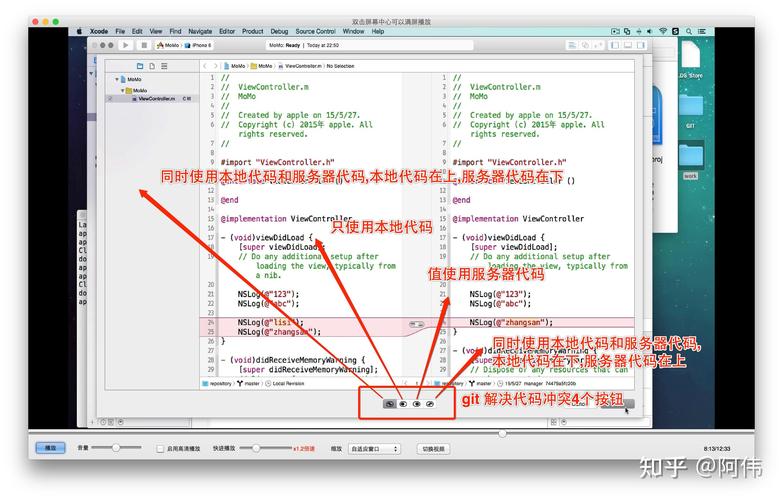Click the switch video button

tap(433, 449)
